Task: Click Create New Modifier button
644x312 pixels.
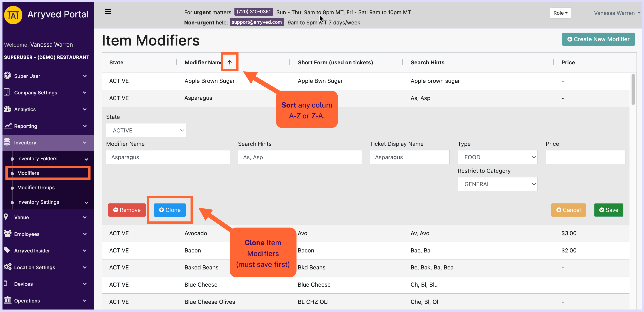Action: (598, 39)
